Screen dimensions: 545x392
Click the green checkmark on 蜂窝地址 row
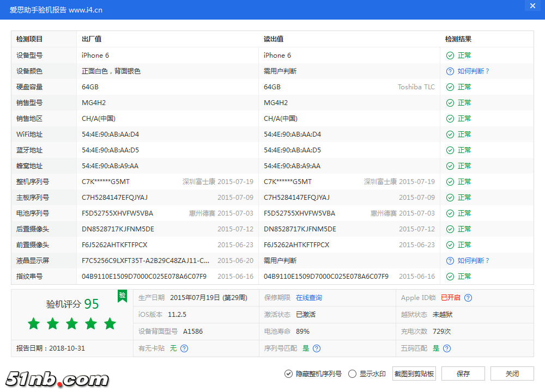click(450, 166)
